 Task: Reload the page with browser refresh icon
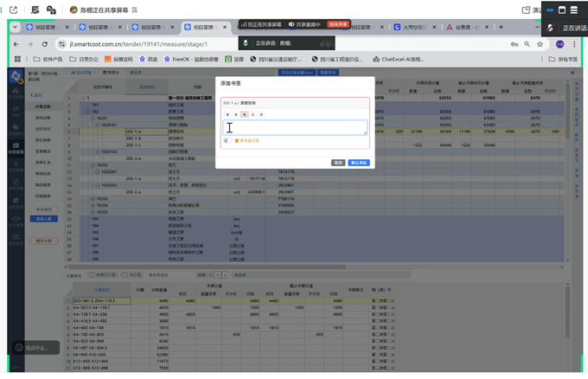click(46, 44)
